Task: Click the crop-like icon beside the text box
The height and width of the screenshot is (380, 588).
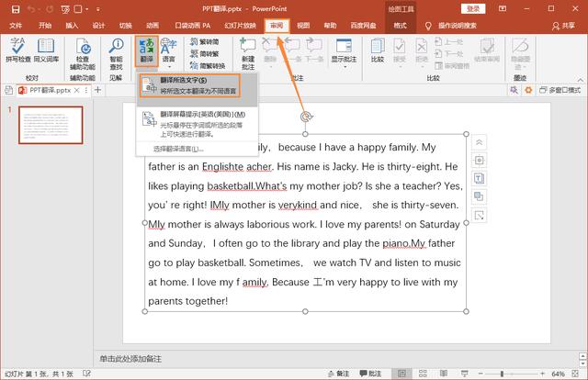Action: (x=479, y=215)
